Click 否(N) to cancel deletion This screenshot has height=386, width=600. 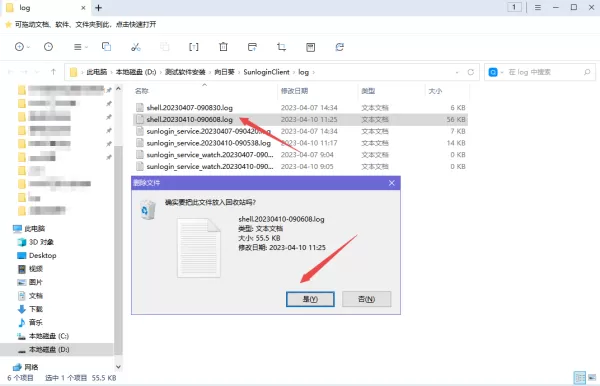[x=366, y=299]
